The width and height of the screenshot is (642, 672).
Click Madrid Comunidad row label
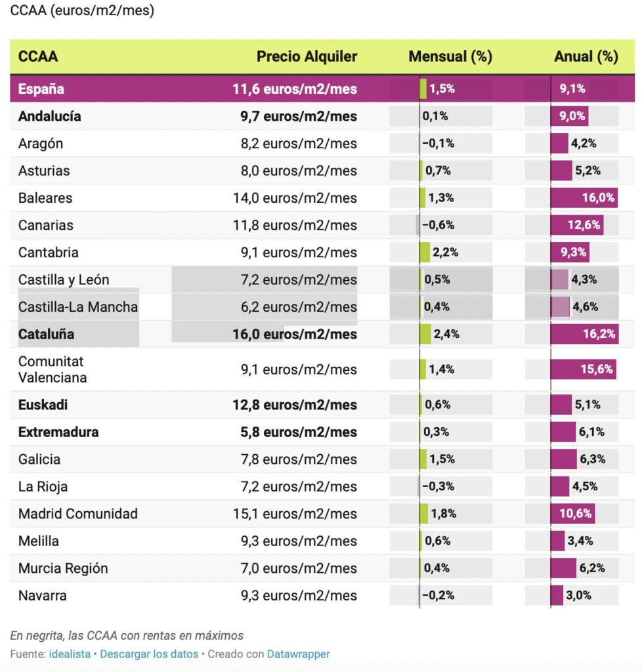coord(78,514)
